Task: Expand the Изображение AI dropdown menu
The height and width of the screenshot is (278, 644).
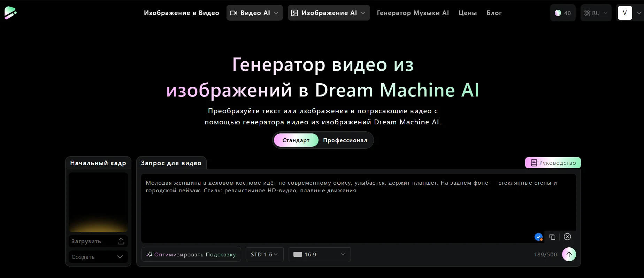Action: pyautogui.click(x=329, y=13)
